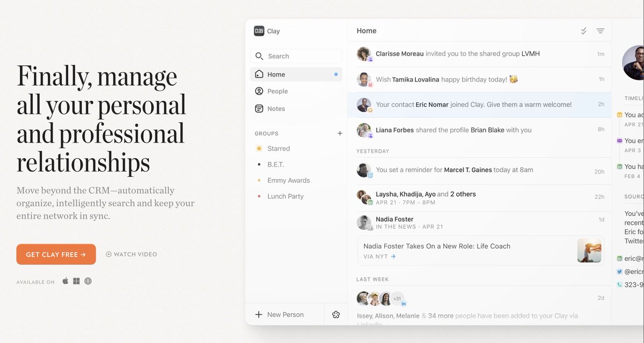The height and width of the screenshot is (343, 644).
Task: Open Eric Nomar joined Clay notification
Action: pyautogui.click(x=480, y=105)
